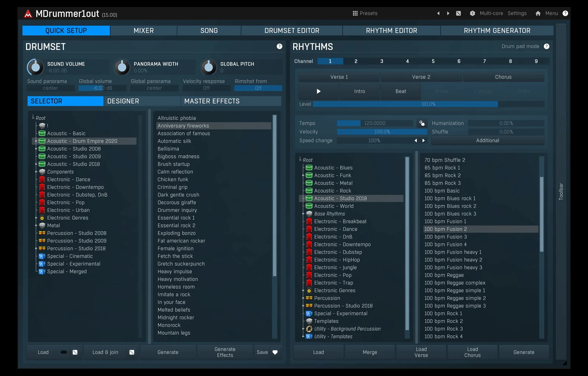This screenshot has height=376, width=588.
Task: Toggle the small switch beside Load button
Action: click(x=64, y=352)
